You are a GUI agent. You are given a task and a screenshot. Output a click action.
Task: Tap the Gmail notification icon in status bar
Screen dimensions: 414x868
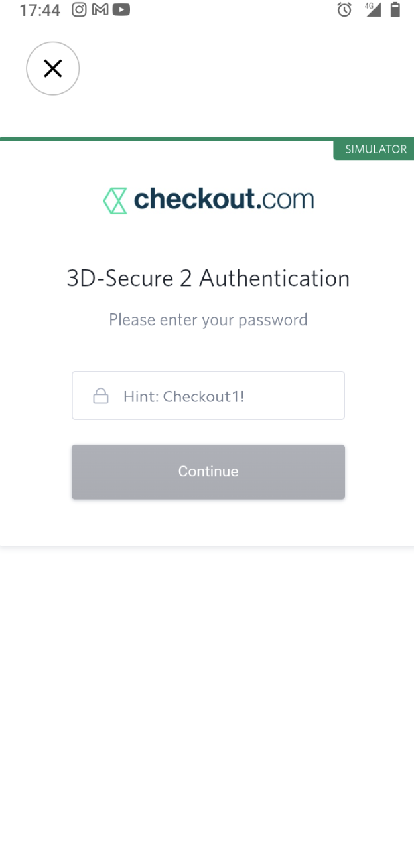click(100, 10)
